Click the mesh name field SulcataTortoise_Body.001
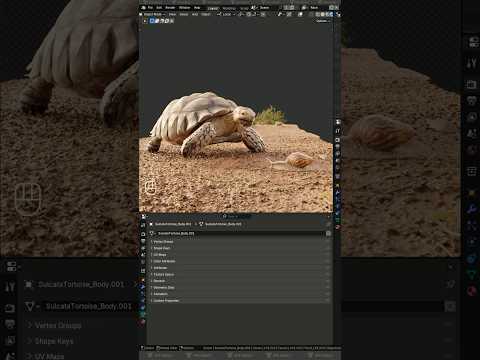480x360 pixels. point(240,233)
